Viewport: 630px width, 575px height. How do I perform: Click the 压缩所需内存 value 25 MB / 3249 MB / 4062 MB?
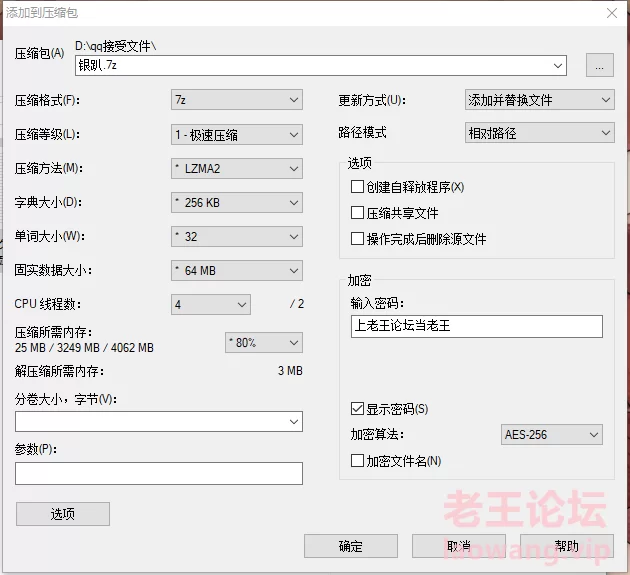[84, 348]
